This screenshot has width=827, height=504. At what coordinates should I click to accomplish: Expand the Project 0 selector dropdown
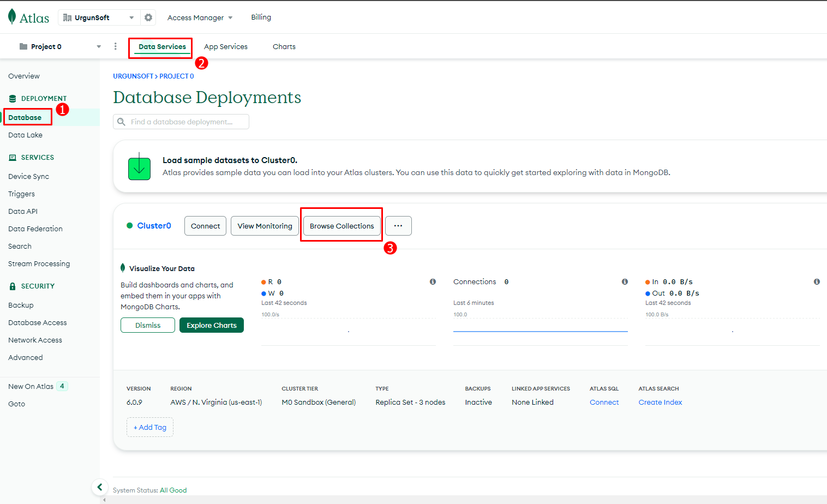tap(99, 46)
